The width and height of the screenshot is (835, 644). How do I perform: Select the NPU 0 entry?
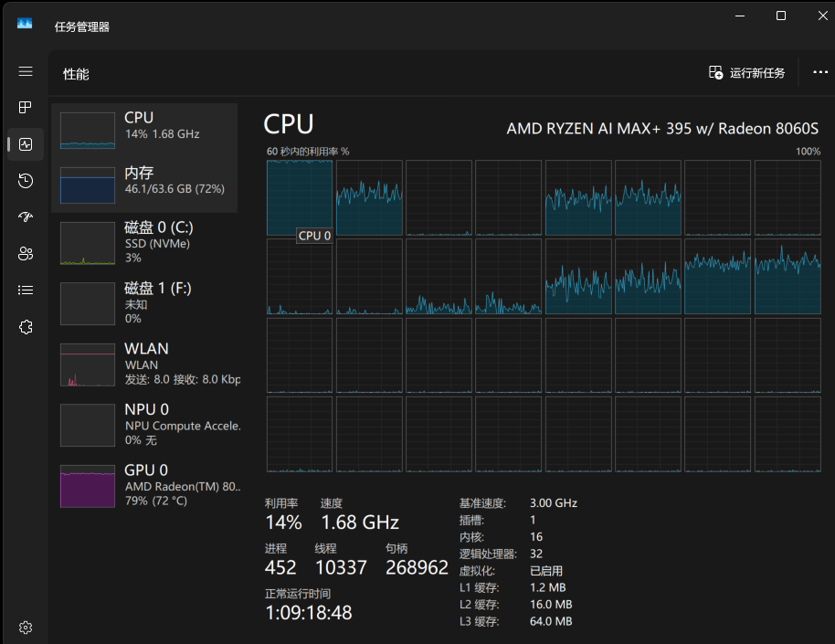click(144, 425)
